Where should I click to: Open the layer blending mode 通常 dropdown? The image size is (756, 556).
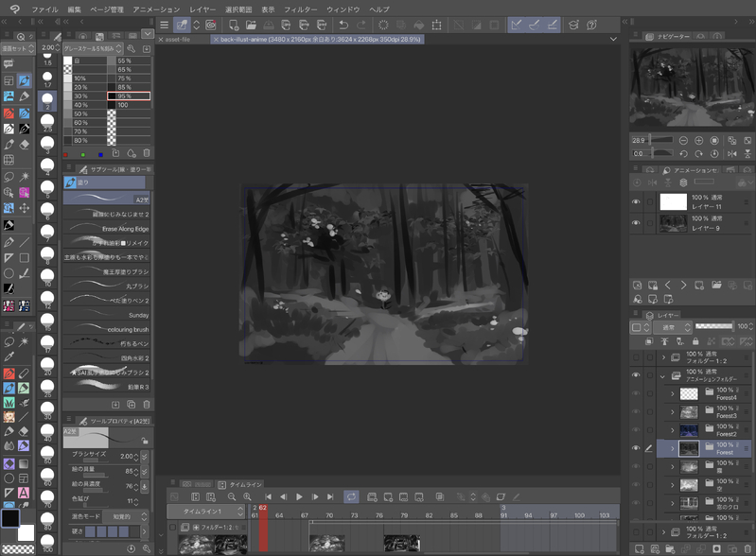[673, 327]
